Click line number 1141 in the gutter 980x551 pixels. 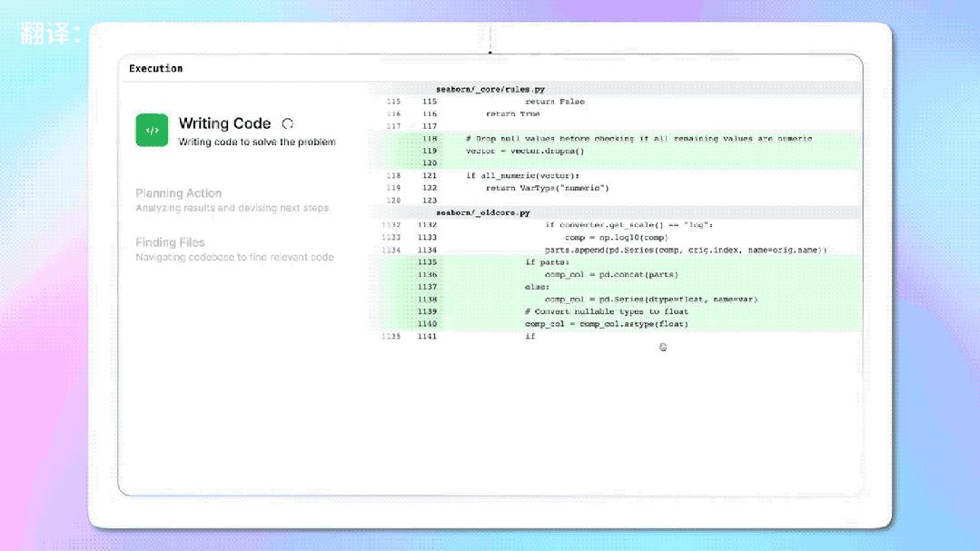(428, 336)
